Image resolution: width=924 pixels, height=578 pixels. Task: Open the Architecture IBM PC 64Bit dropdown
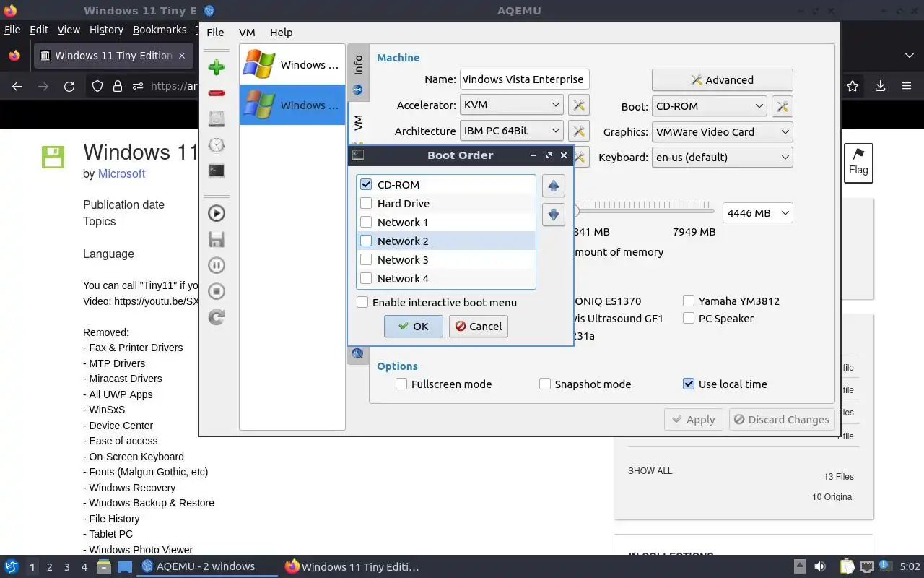(x=511, y=131)
